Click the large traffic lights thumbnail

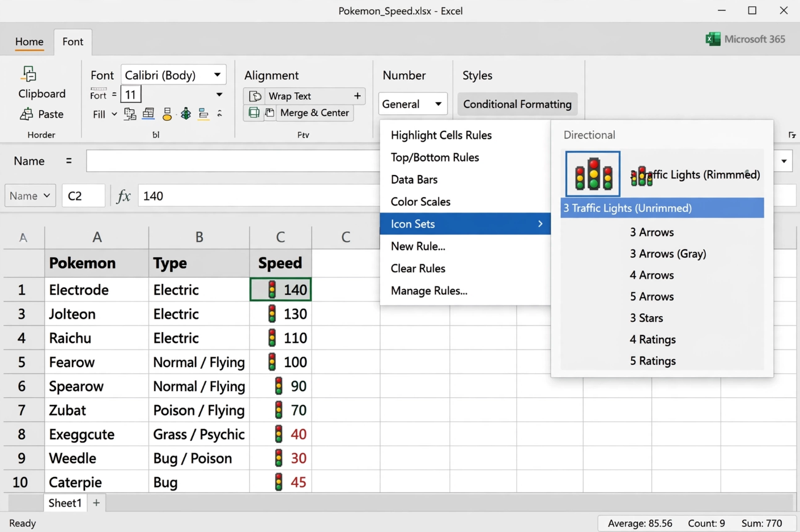coord(593,174)
